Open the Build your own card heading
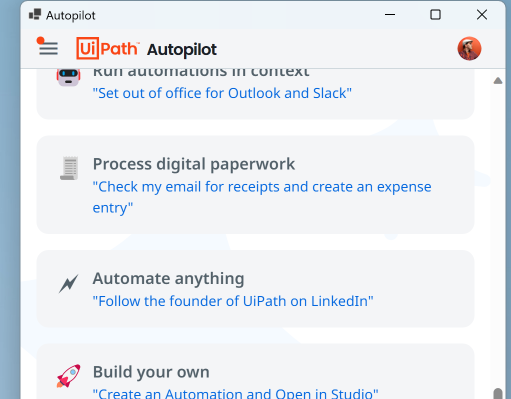This screenshot has height=399, width=511. 151,372
